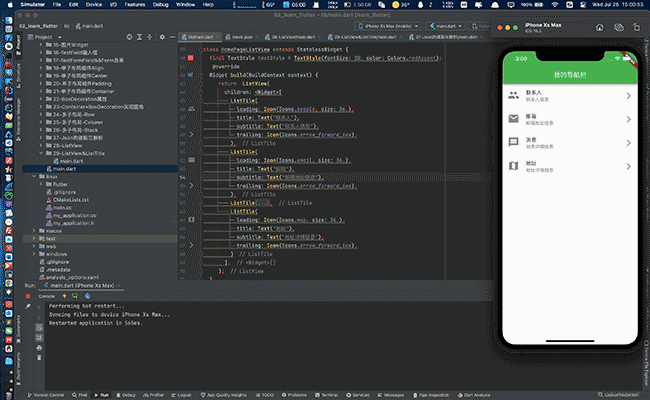This screenshot has height=400, width=650.
Task: Click the print icon in console gutter
Action: pos(39,348)
